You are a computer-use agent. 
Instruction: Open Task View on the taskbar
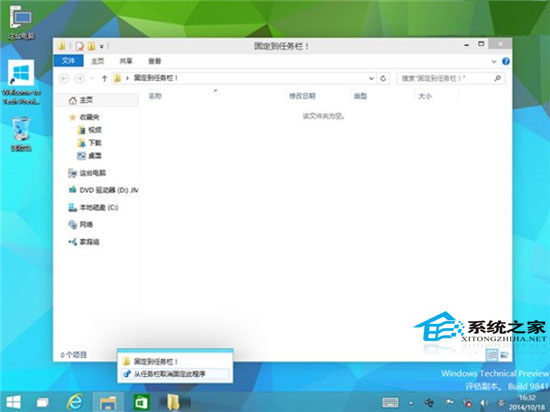pos(43,402)
